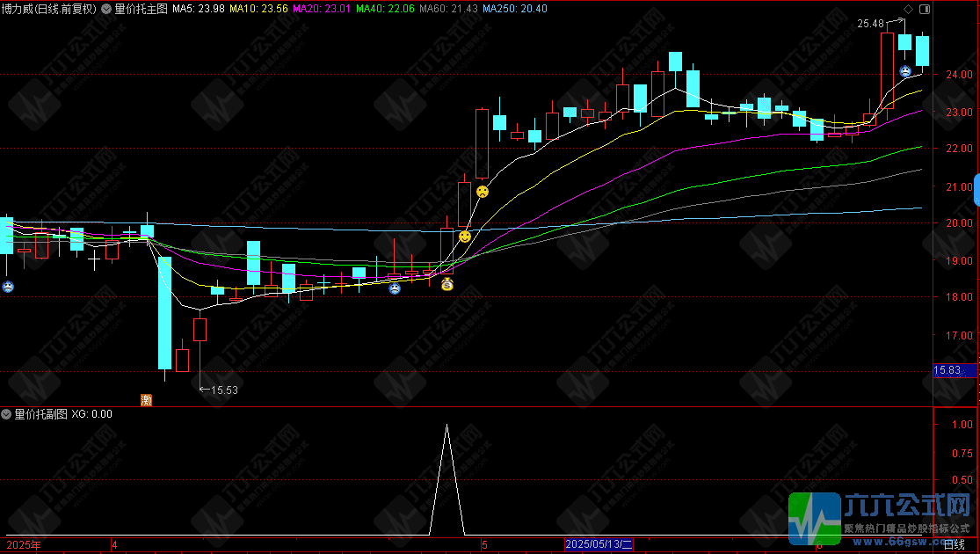Click the yellow sad face signal icon
The height and width of the screenshot is (554, 980).
(483, 192)
